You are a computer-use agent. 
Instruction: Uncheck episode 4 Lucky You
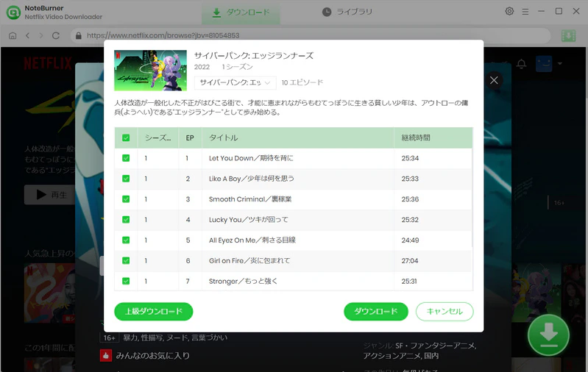[126, 220]
